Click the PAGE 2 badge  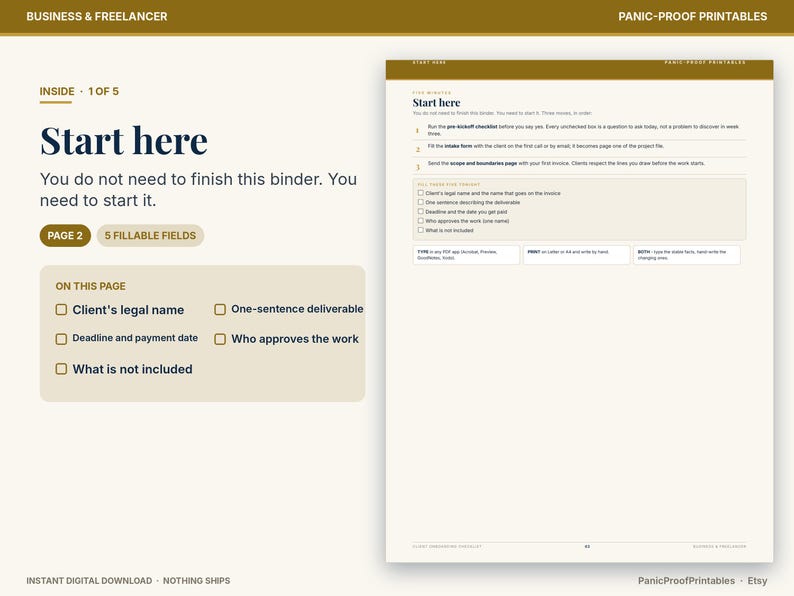[65, 235]
